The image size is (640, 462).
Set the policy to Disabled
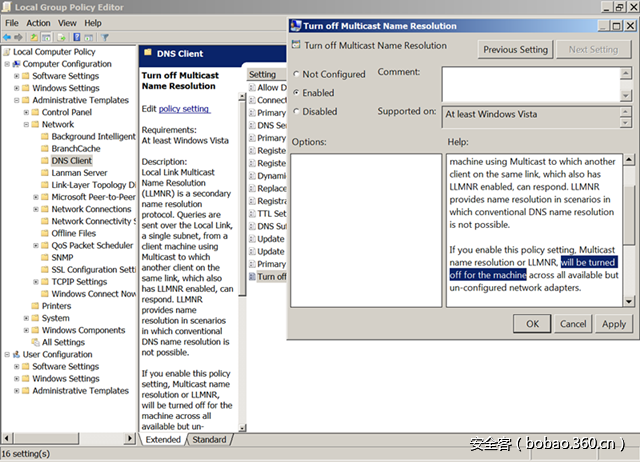click(x=297, y=112)
